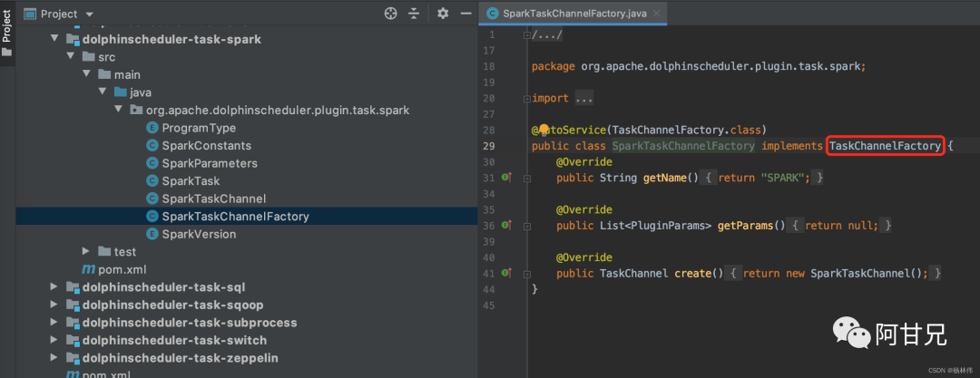Click the src folder icon
The image size is (980, 378).
(88, 57)
